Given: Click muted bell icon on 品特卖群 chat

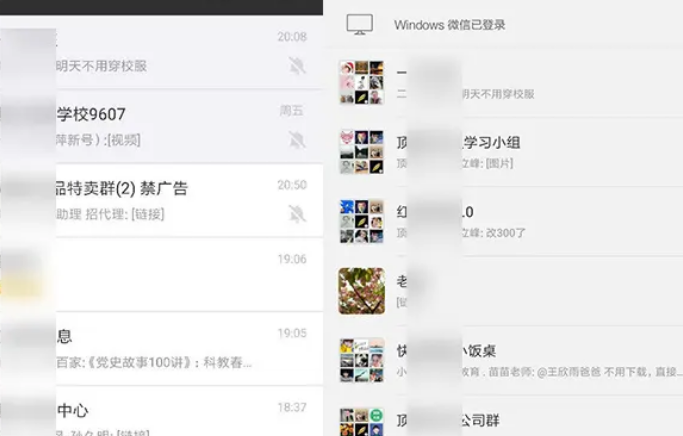Looking at the screenshot, I should pos(297,214).
